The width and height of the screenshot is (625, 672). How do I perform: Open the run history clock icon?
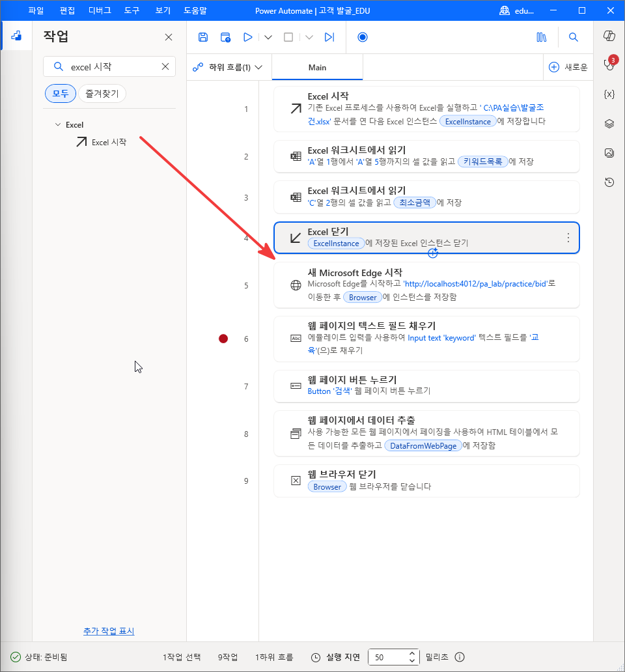pos(609,182)
